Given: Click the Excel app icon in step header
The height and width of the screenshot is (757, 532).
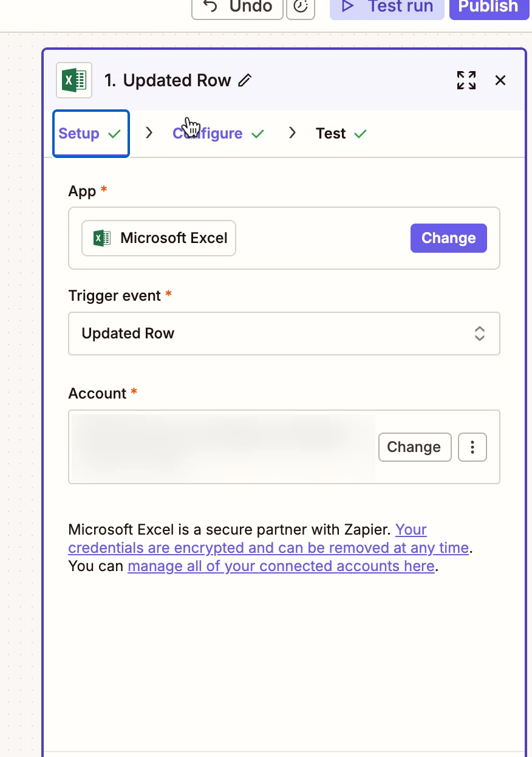Looking at the screenshot, I should coord(74,80).
